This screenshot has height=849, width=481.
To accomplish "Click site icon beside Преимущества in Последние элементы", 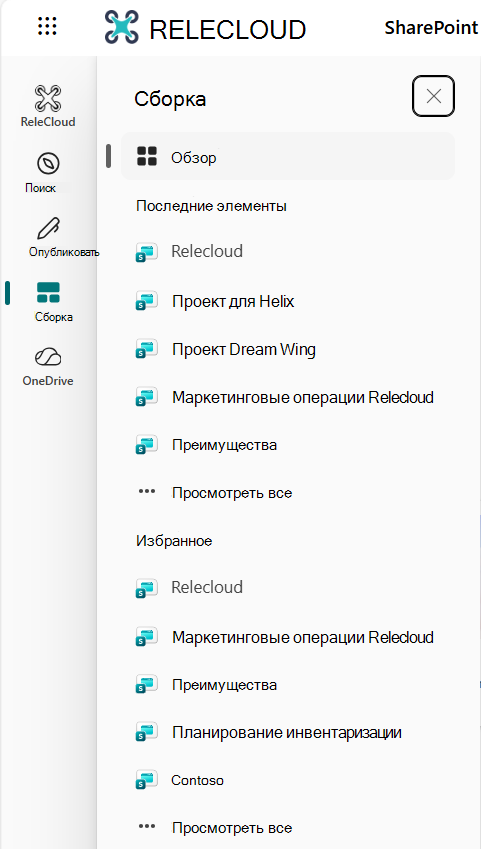I will click(146, 445).
